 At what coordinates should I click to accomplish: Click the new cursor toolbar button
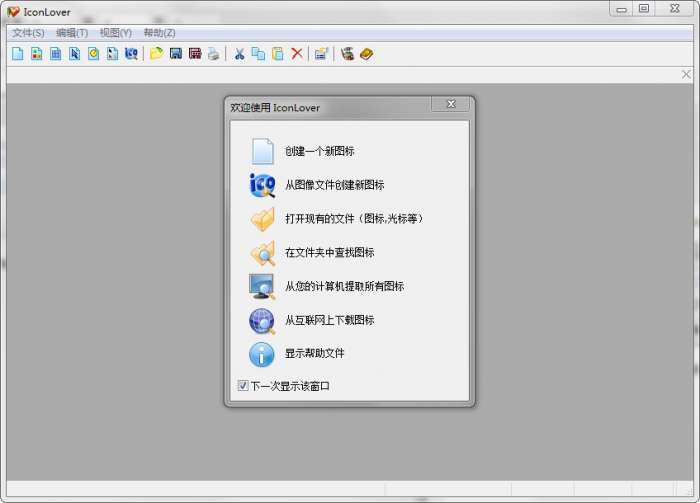[x=75, y=54]
